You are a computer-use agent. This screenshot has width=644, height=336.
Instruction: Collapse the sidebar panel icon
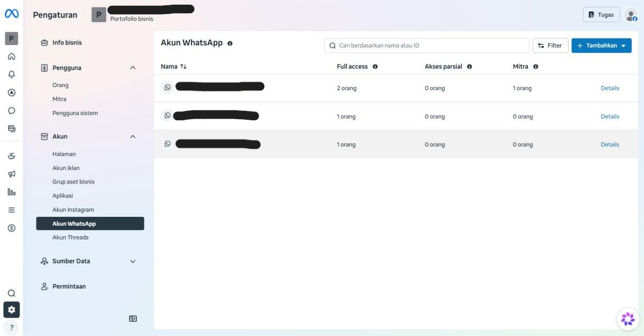pos(133,319)
